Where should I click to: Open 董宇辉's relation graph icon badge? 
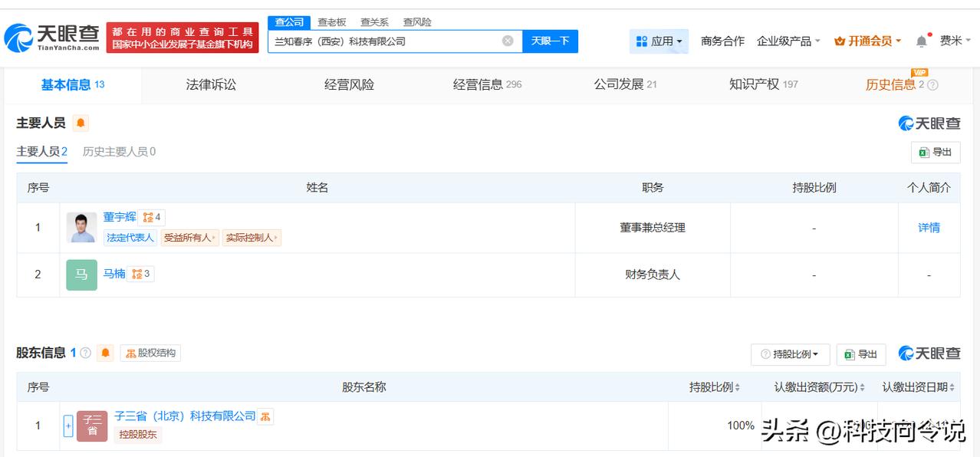(x=152, y=217)
